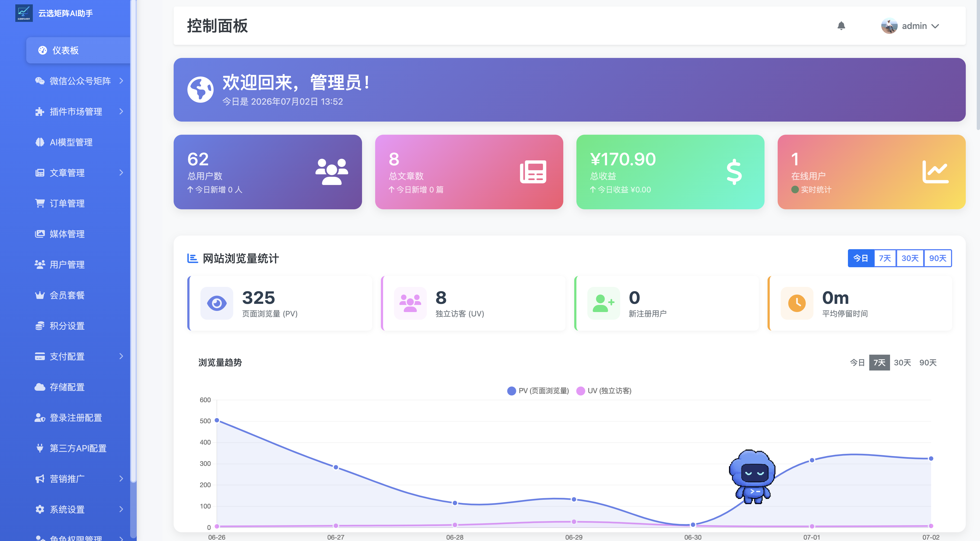Click the user-shield icon for 登录注册配置
980x541 pixels.
coord(40,417)
